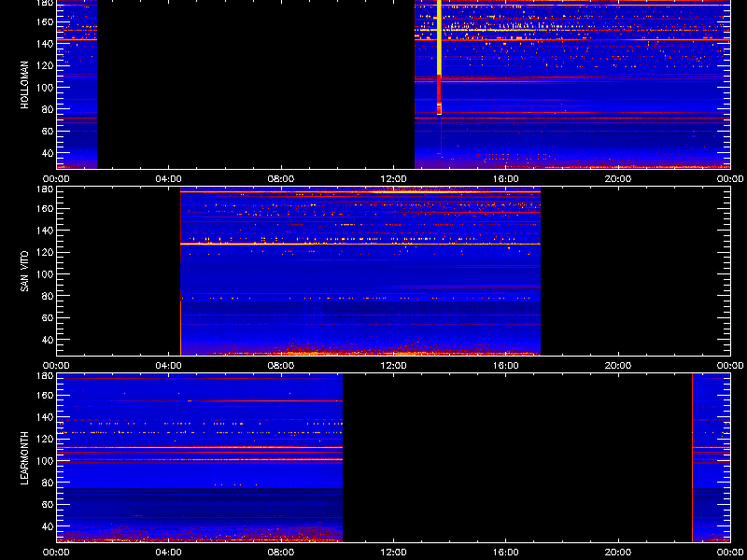Screen dimensions: 747x560
Task: Select the 140 frequency tick on San Vito axis
Action: click(45, 231)
